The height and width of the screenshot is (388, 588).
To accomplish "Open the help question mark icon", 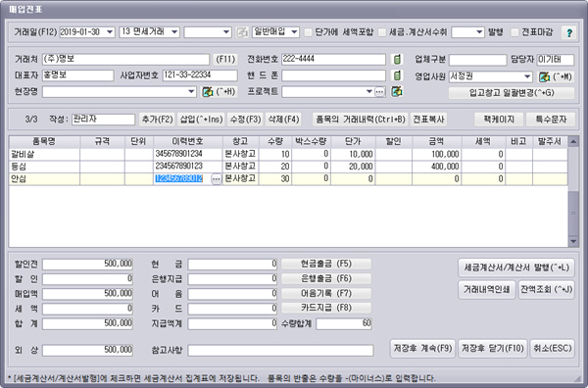I will [x=568, y=32].
